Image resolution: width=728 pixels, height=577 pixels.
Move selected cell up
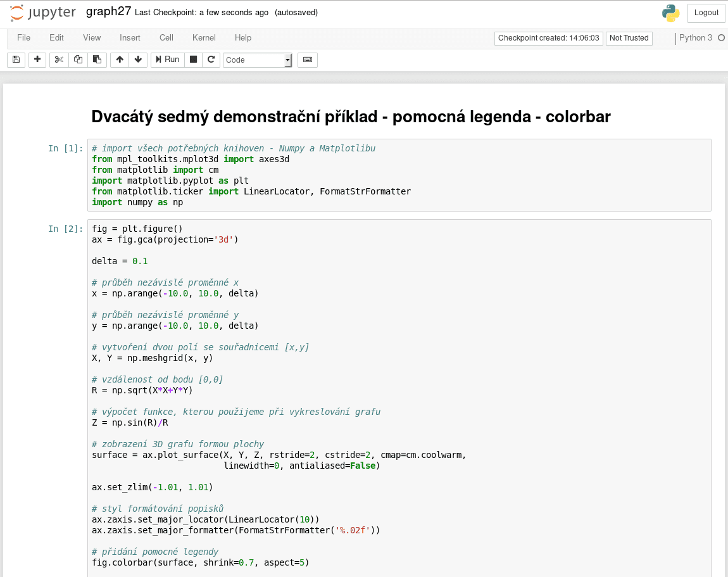[120, 60]
